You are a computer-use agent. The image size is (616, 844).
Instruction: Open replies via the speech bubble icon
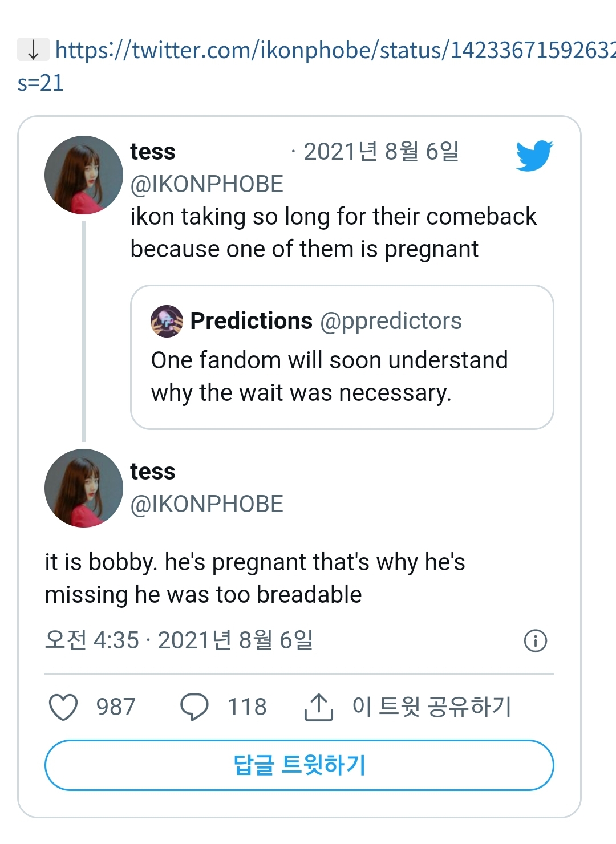click(x=194, y=707)
